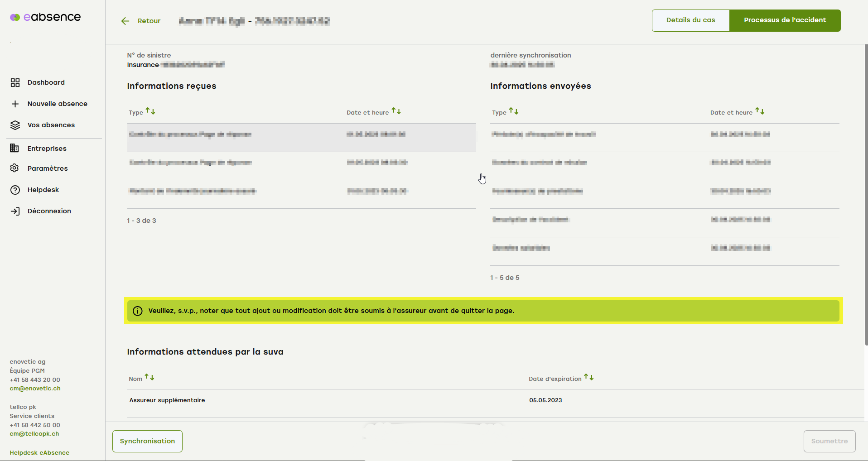The height and width of the screenshot is (461, 868).
Task: Click the Dashboard grid icon
Action: click(x=15, y=82)
